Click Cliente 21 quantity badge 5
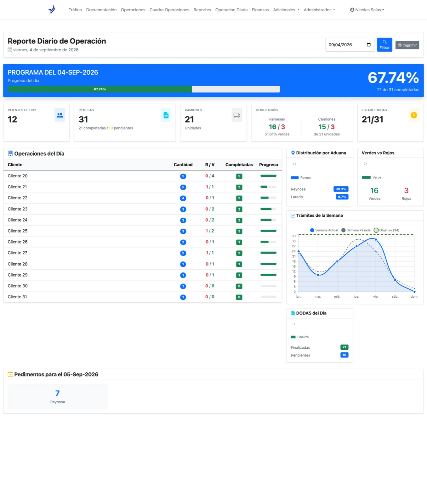The height and width of the screenshot is (504, 427). [x=183, y=187]
